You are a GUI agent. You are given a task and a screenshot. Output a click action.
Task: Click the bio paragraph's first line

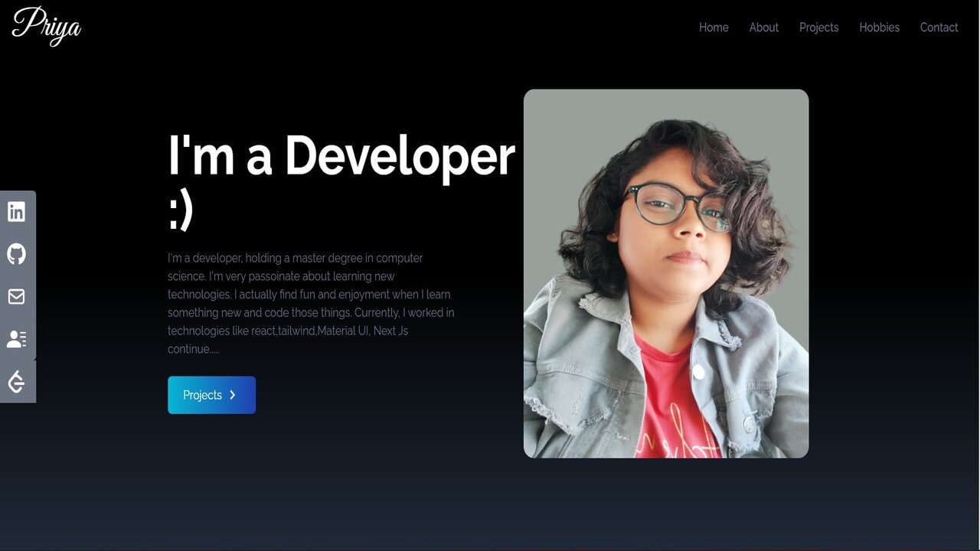295,259
